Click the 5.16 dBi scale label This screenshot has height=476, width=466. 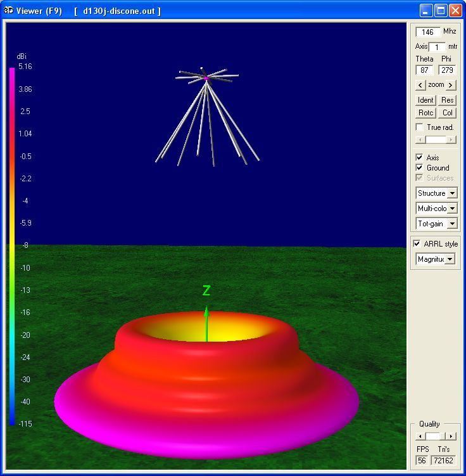point(25,67)
